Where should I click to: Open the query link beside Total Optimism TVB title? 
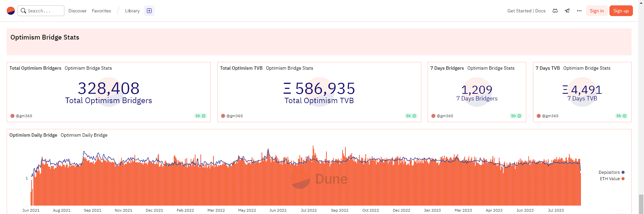[x=289, y=68]
